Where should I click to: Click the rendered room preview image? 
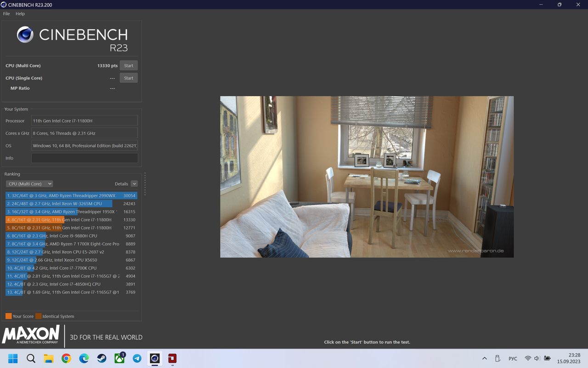pyautogui.click(x=367, y=177)
